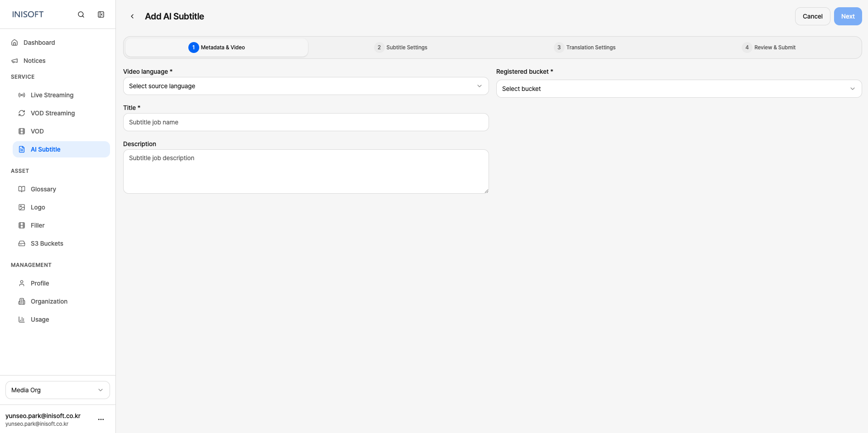Click the Cancel button
This screenshot has width=868, height=433.
pos(813,16)
